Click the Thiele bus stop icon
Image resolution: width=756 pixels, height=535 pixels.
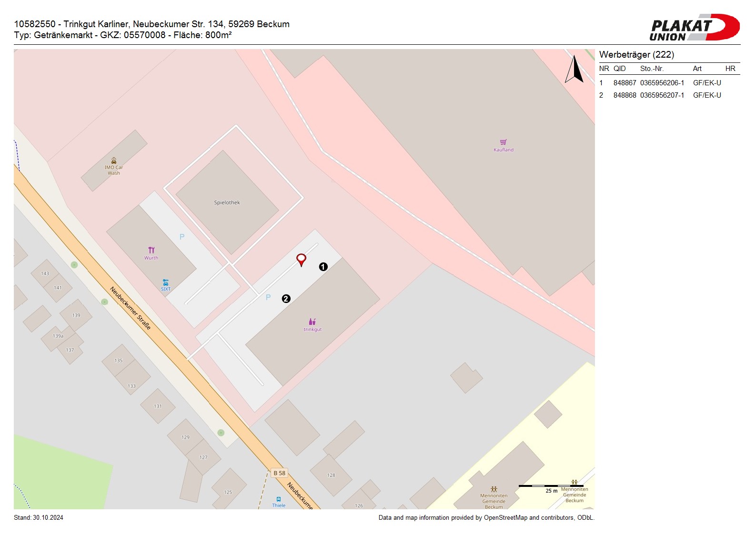click(x=279, y=499)
